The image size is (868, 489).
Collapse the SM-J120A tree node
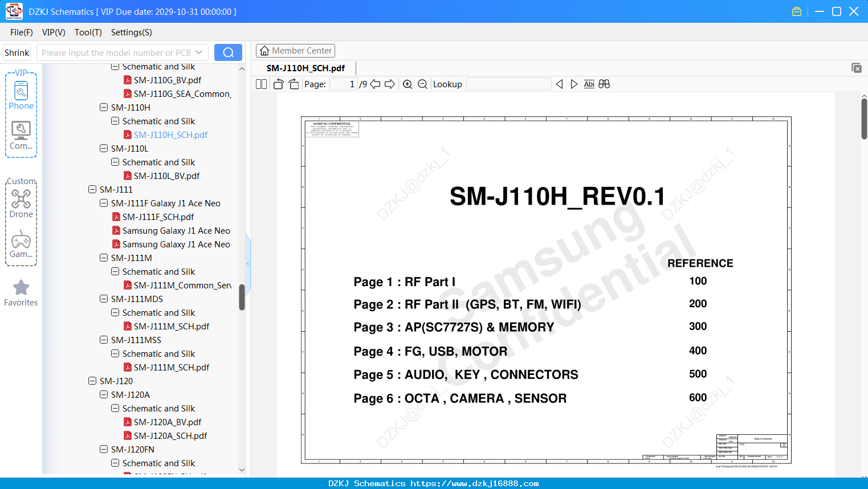tap(104, 394)
